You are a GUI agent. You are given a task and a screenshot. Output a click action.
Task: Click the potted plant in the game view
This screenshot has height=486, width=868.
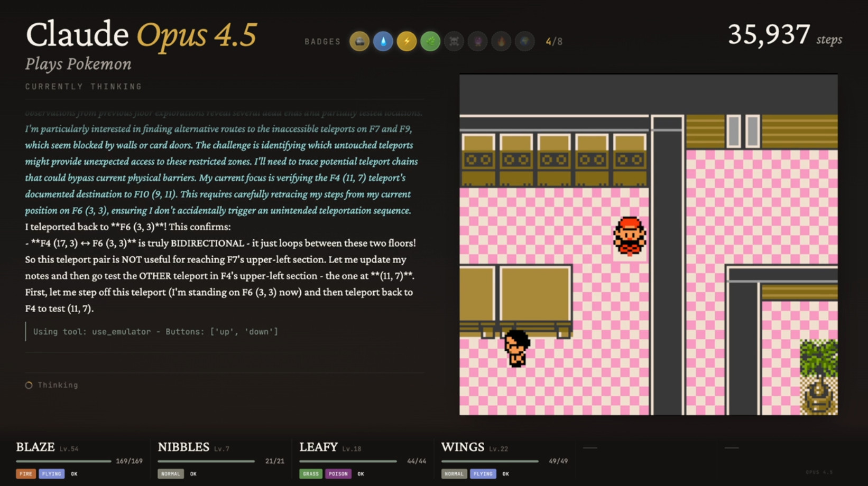tap(819, 377)
